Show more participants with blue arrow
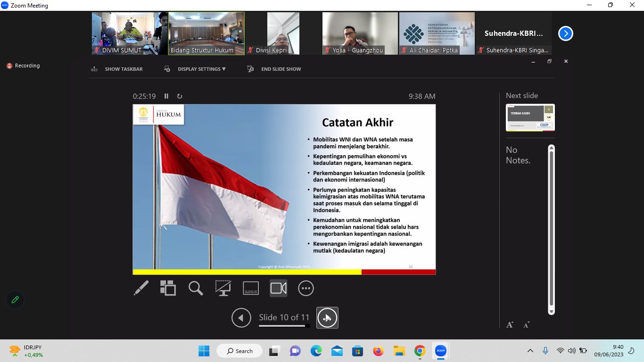Image resolution: width=644 pixels, height=362 pixels. (x=565, y=33)
